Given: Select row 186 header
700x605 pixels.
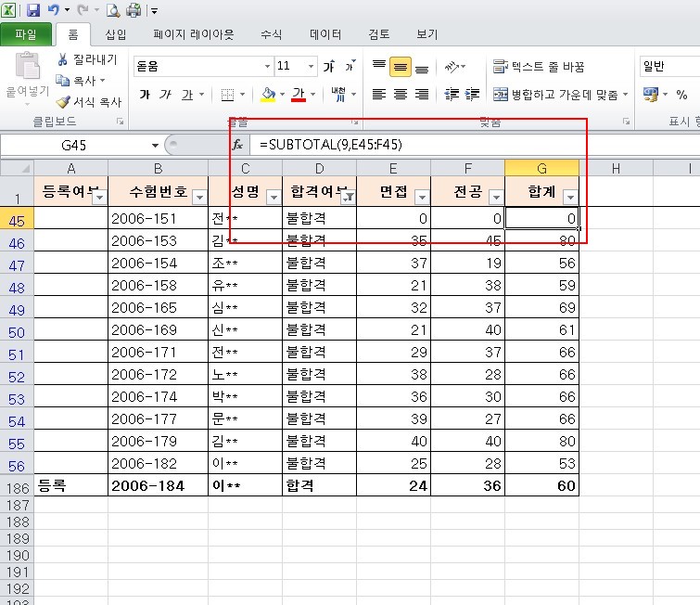Looking at the screenshot, I should pyautogui.click(x=17, y=486).
